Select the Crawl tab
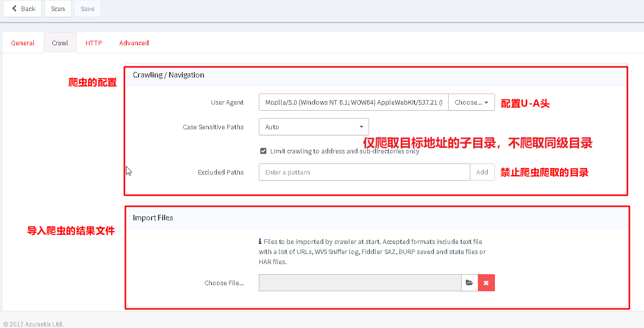This screenshot has height=328, width=644. pyautogui.click(x=60, y=43)
